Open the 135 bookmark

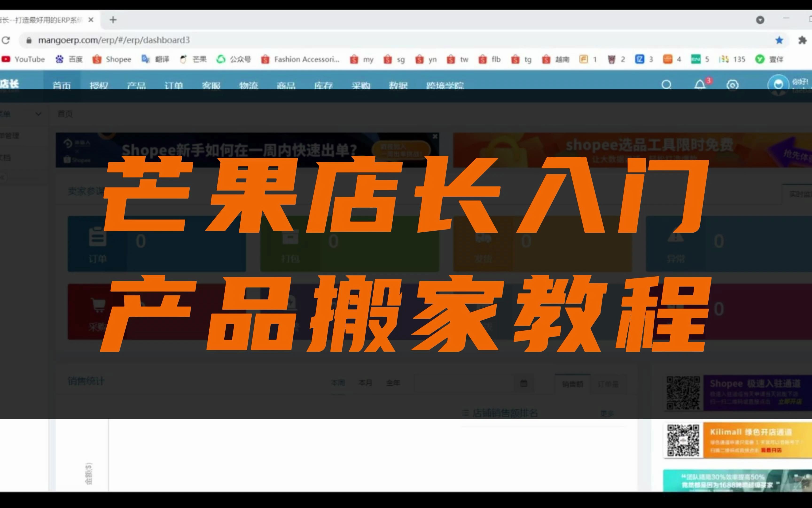[732, 60]
